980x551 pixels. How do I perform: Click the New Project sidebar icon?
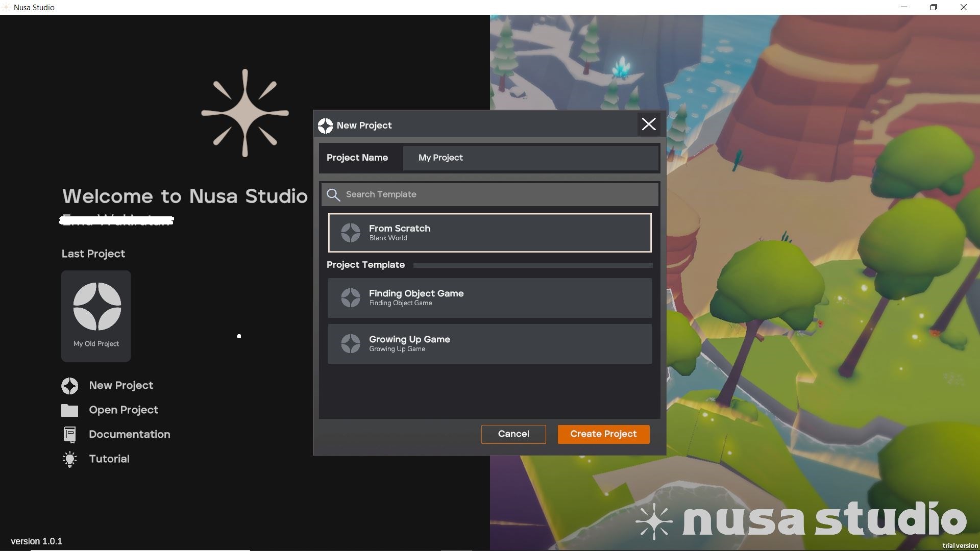(70, 386)
